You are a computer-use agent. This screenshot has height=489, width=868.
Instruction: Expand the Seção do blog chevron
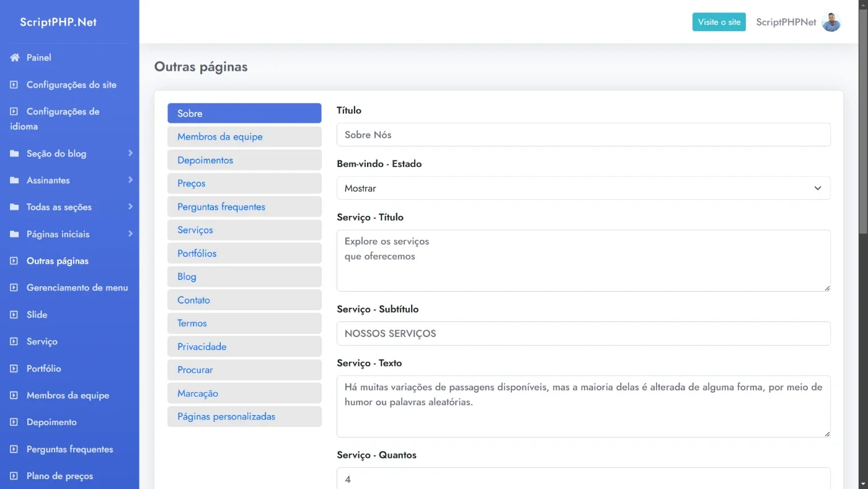pyautogui.click(x=130, y=153)
